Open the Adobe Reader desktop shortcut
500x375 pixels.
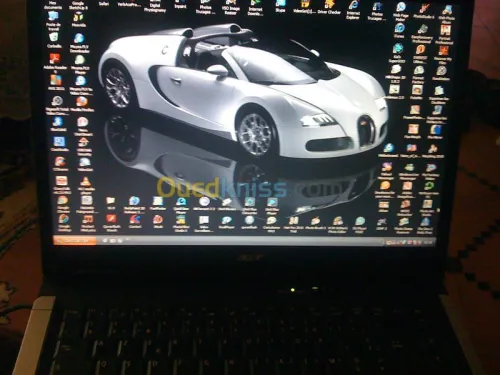point(55,62)
